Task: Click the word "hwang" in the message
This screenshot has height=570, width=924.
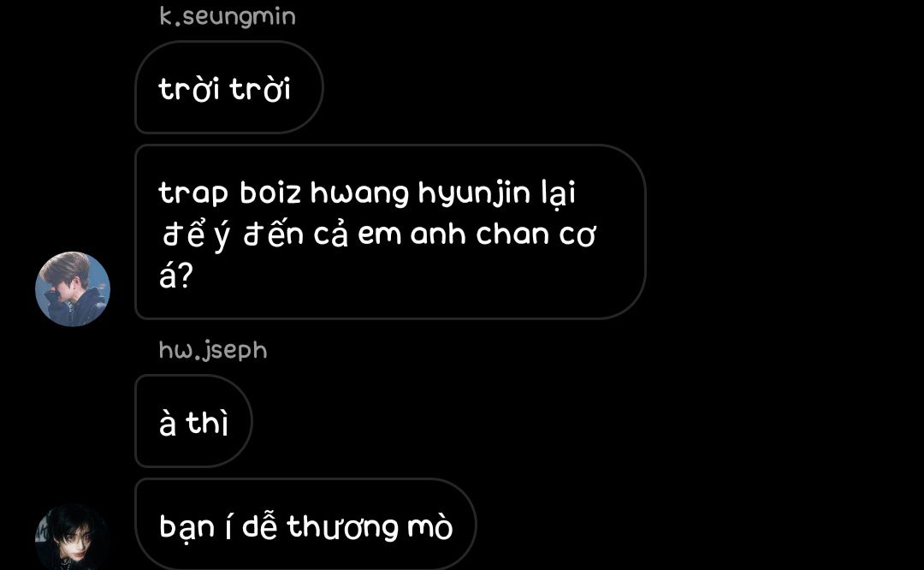Action: 359,193
